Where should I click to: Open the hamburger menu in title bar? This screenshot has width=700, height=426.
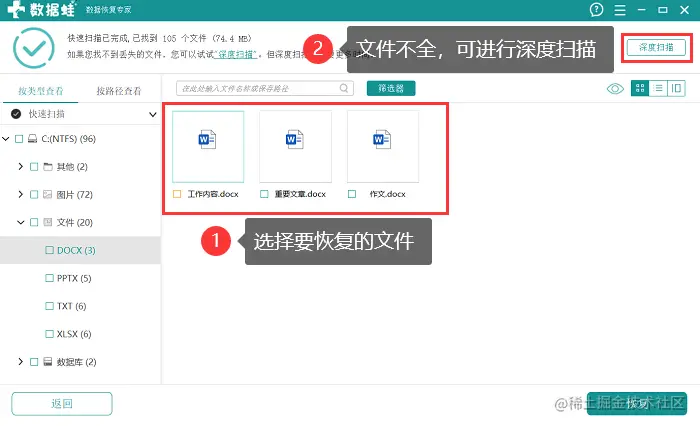620,10
